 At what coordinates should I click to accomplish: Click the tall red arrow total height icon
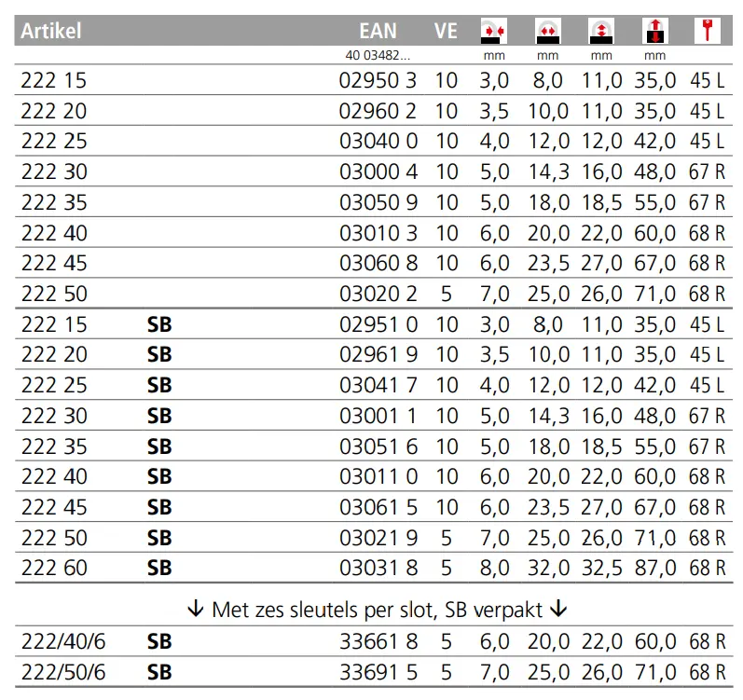click(654, 31)
